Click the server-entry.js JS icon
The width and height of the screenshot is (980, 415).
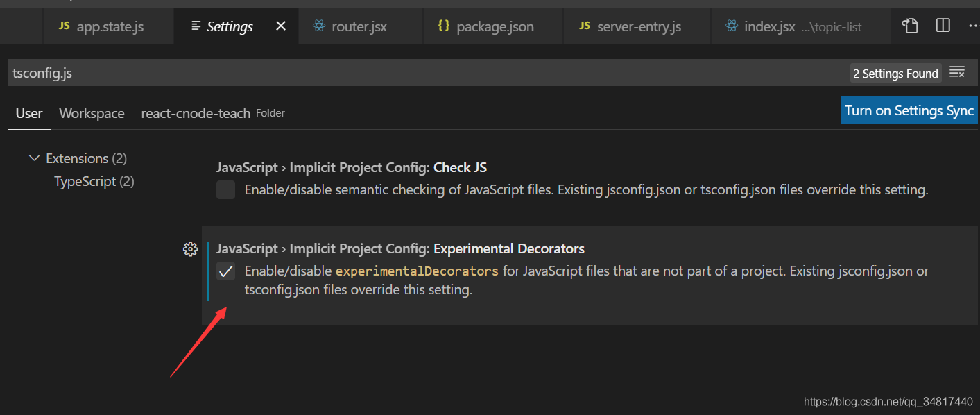pos(584,26)
